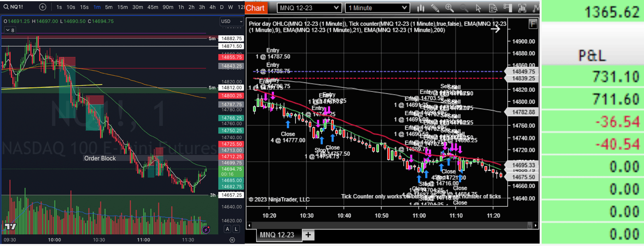This screenshot has width=644, height=246.
Task: Click the NinjaTrader bar type icon
Action: point(421,8)
